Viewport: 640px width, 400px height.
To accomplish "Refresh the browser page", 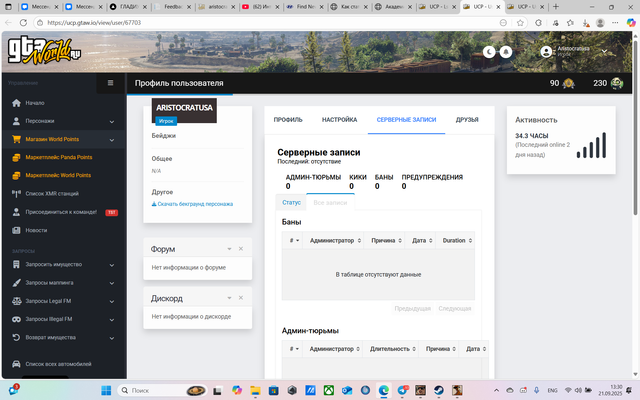I will 23,23.
